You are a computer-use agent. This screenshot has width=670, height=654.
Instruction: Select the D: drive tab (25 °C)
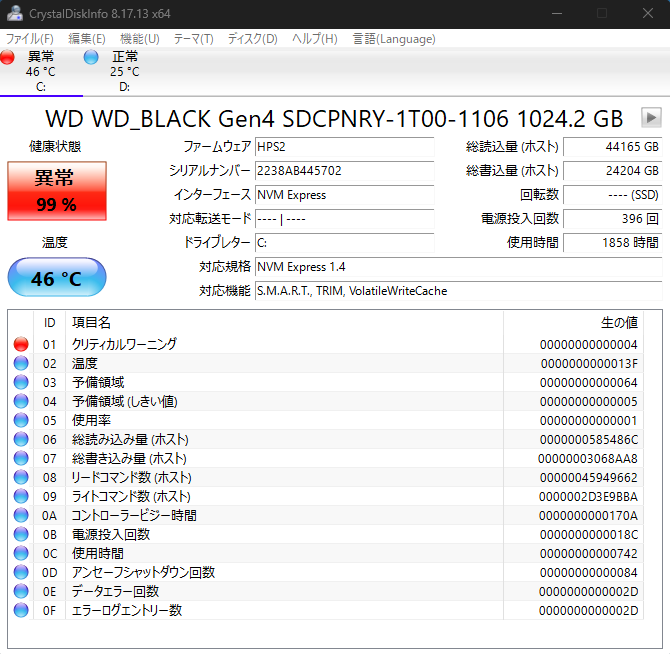(x=124, y=71)
